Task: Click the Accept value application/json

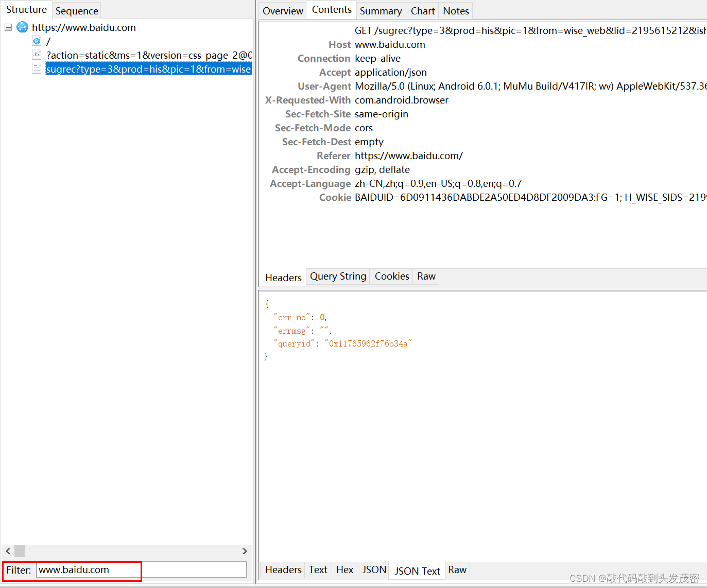Action: pyautogui.click(x=390, y=72)
